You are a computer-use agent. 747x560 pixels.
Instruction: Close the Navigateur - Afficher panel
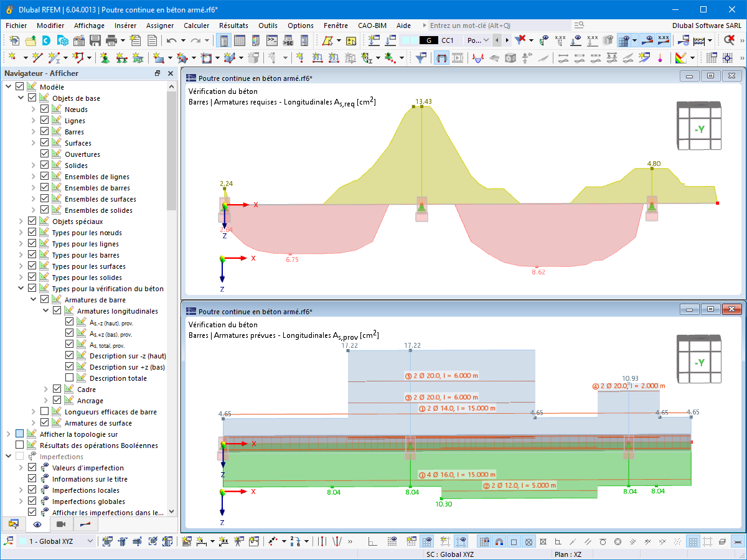tap(171, 73)
